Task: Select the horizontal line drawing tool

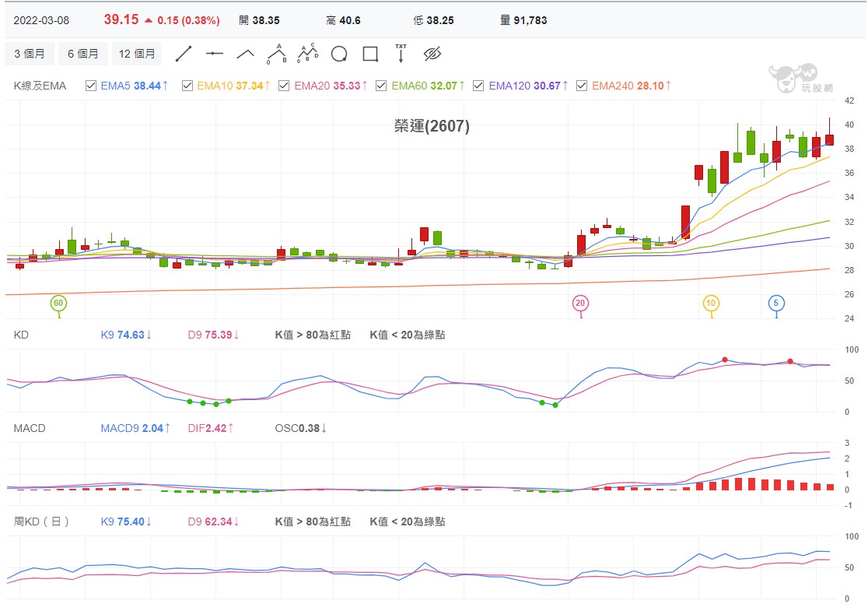Action: click(x=214, y=54)
